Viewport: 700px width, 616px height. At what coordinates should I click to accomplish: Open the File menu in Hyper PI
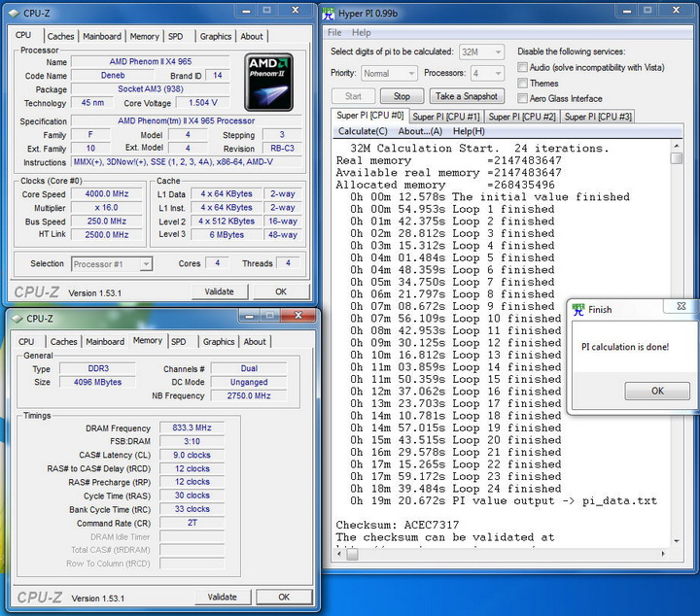[334, 33]
